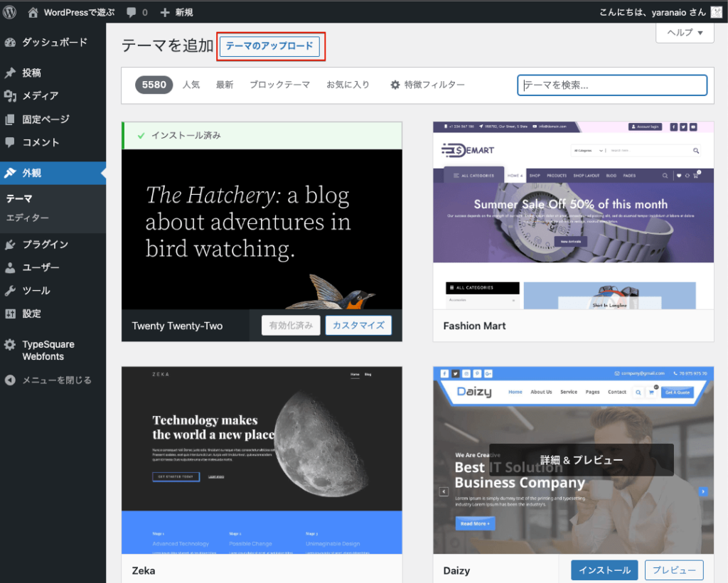Open the ダッシュボード menu

click(53, 43)
